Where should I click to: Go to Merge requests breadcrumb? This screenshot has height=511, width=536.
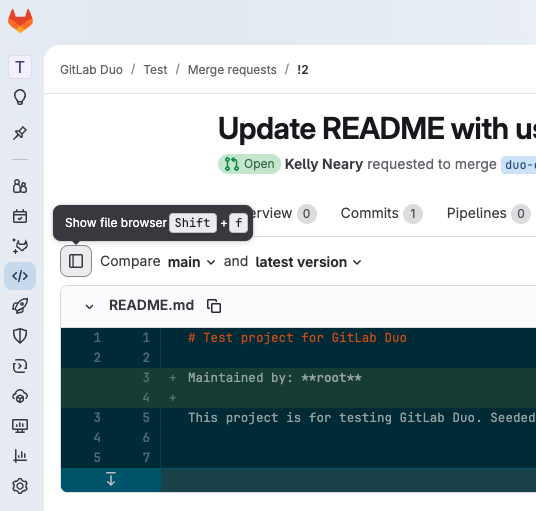pos(232,70)
